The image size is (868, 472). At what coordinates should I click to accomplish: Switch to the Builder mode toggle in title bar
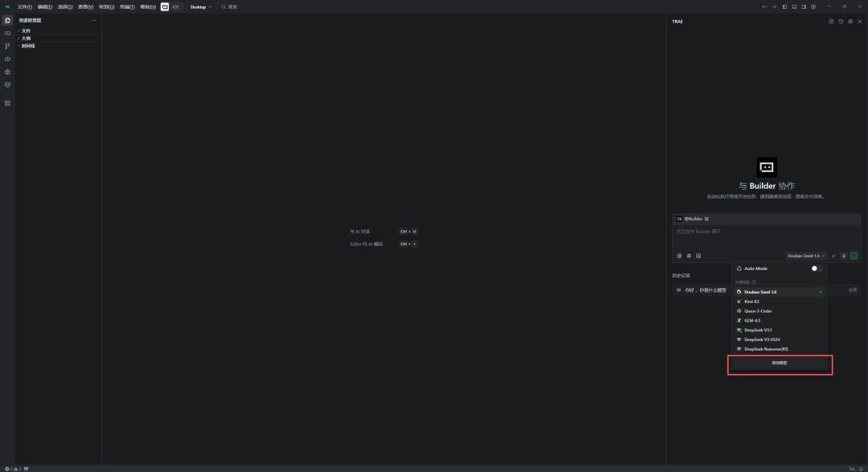[x=165, y=6]
